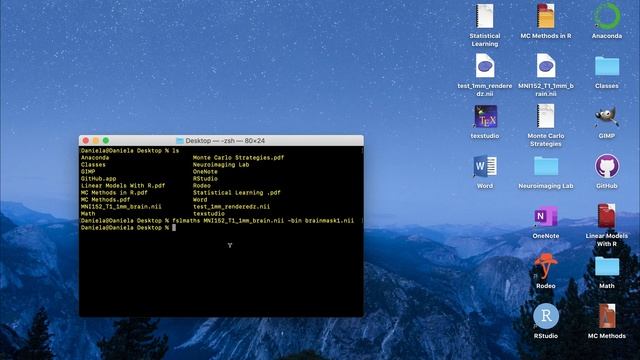Open the Math folder
Screen dimensions: 640x360
pos(607,266)
